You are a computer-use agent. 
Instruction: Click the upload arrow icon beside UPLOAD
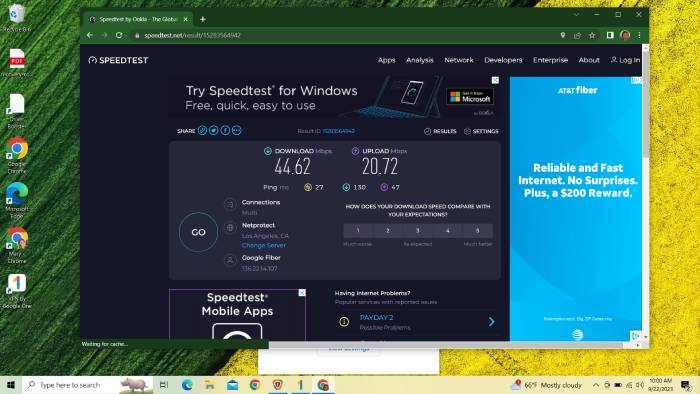click(x=355, y=151)
